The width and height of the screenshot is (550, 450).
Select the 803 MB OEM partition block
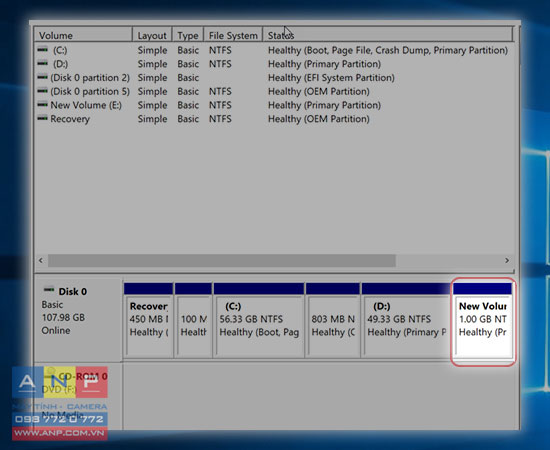[333, 321]
